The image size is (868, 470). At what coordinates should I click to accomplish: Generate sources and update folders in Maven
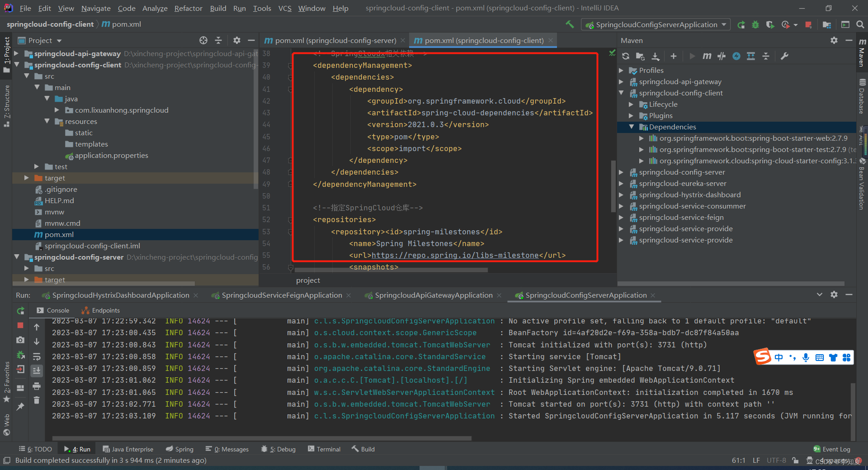pos(640,56)
